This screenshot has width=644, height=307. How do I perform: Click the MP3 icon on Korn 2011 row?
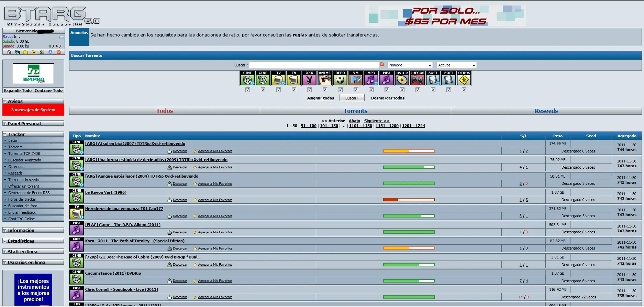[x=77, y=244]
